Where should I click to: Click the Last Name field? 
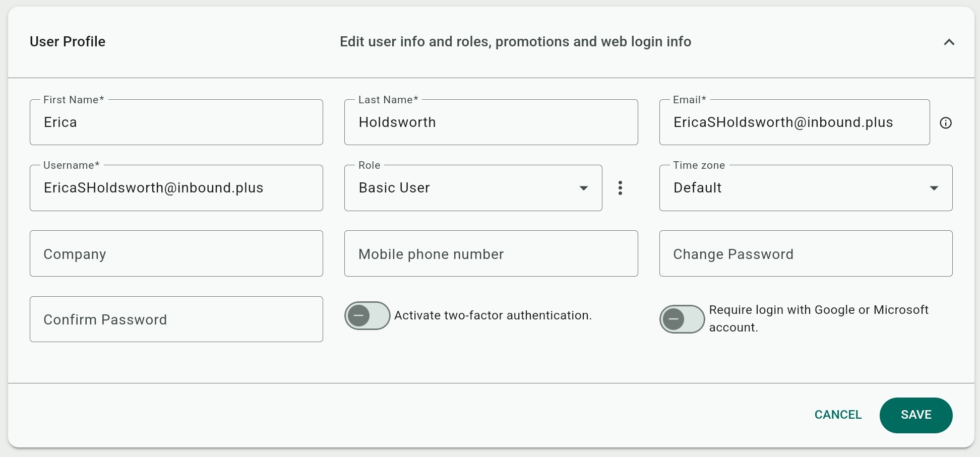[x=491, y=122]
